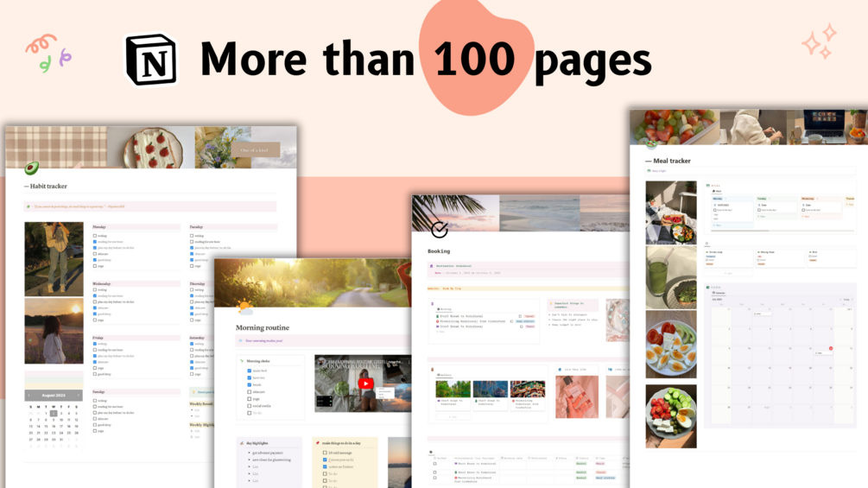Go to previous month in August 2023 calendar
Image resolution: width=868 pixels, height=488 pixels.
29,395
